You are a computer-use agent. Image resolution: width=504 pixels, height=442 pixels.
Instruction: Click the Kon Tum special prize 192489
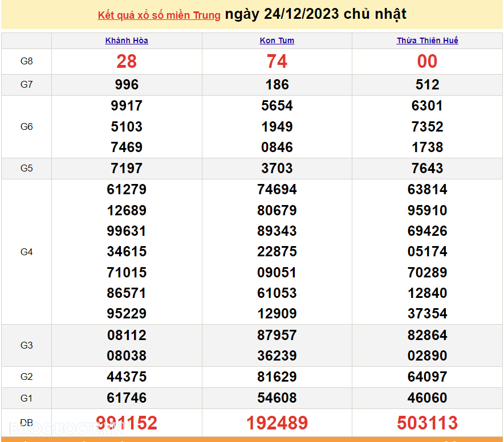pyautogui.click(x=277, y=423)
